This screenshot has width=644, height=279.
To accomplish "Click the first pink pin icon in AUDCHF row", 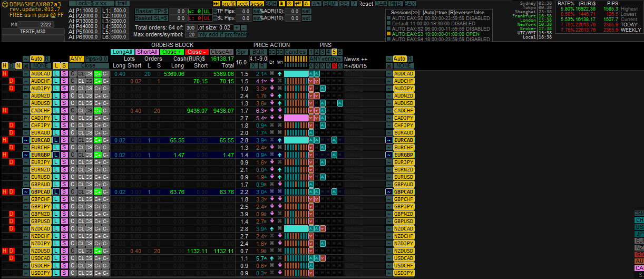I will [311, 81].
